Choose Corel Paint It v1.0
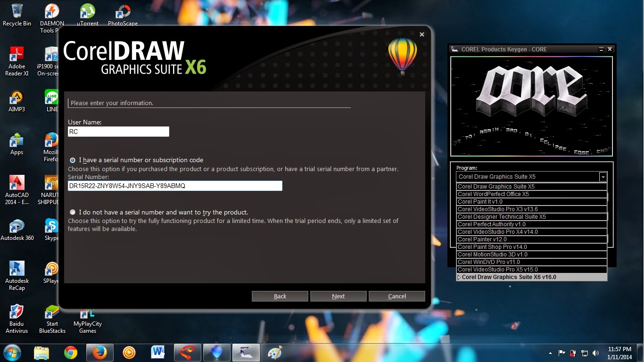 coord(532,202)
